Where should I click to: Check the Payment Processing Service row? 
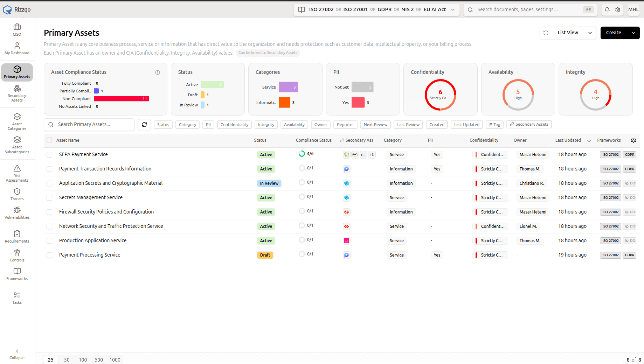[x=49, y=255]
